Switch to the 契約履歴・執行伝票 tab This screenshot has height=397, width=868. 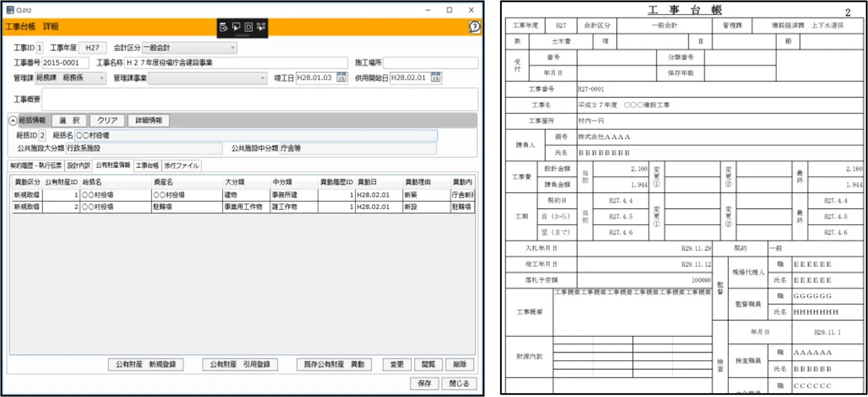[37, 166]
